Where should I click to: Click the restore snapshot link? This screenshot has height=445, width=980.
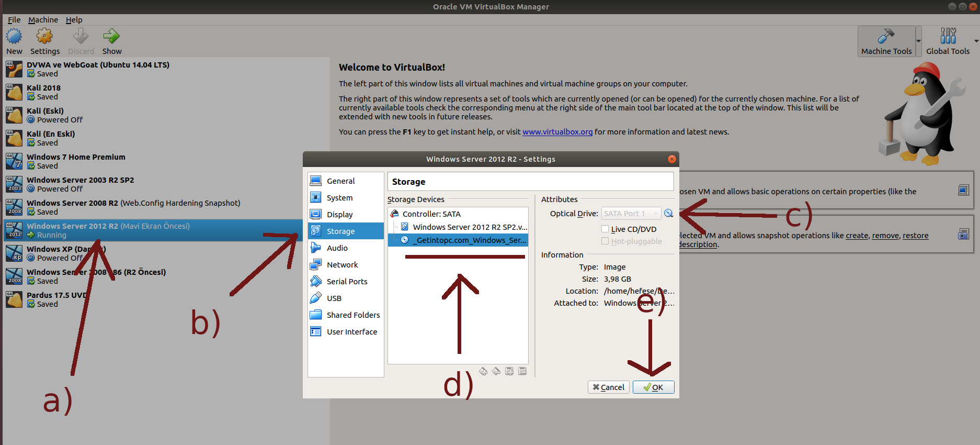coord(915,236)
